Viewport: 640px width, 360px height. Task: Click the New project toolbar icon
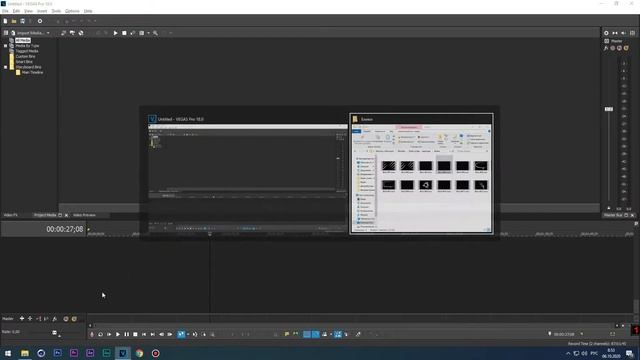point(5,21)
